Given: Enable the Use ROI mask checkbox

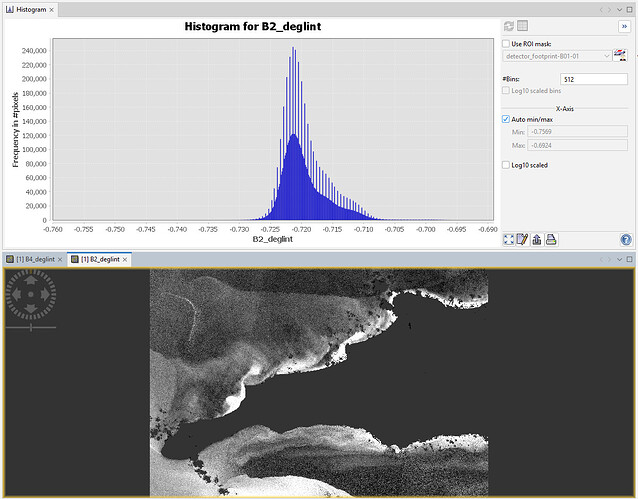Looking at the screenshot, I should pyautogui.click(x=506, y=44).
